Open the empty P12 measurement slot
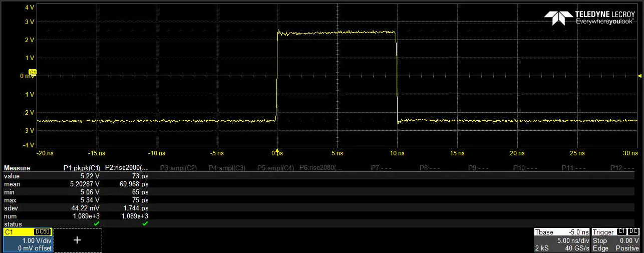 [x=623, y=168]
